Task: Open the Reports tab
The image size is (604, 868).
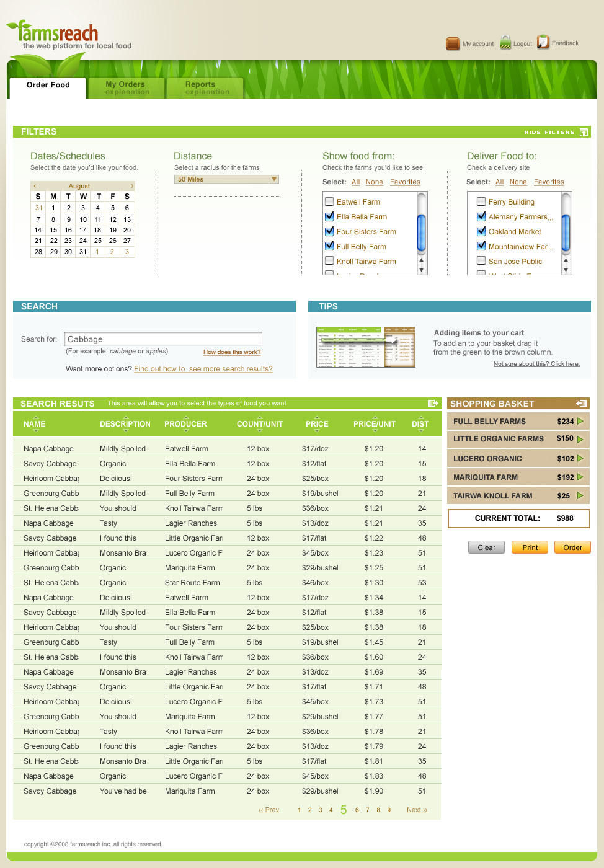Action: (205, 88)
